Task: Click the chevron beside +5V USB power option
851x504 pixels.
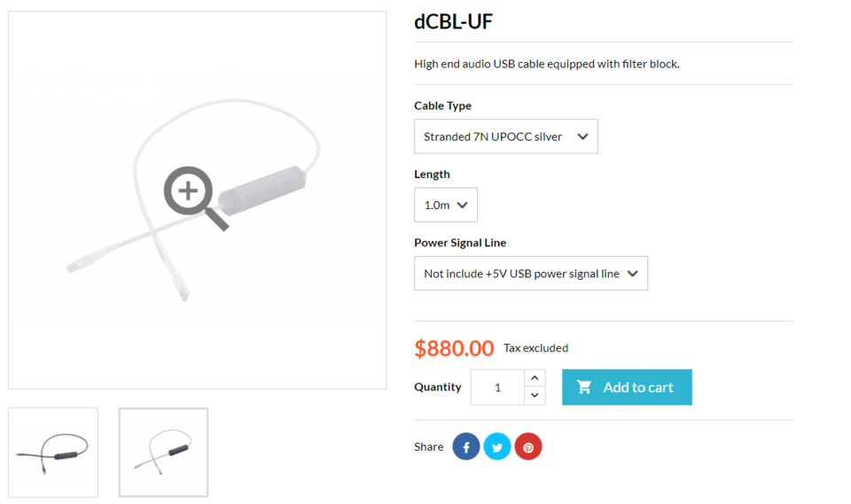Action: pos(632,274)
